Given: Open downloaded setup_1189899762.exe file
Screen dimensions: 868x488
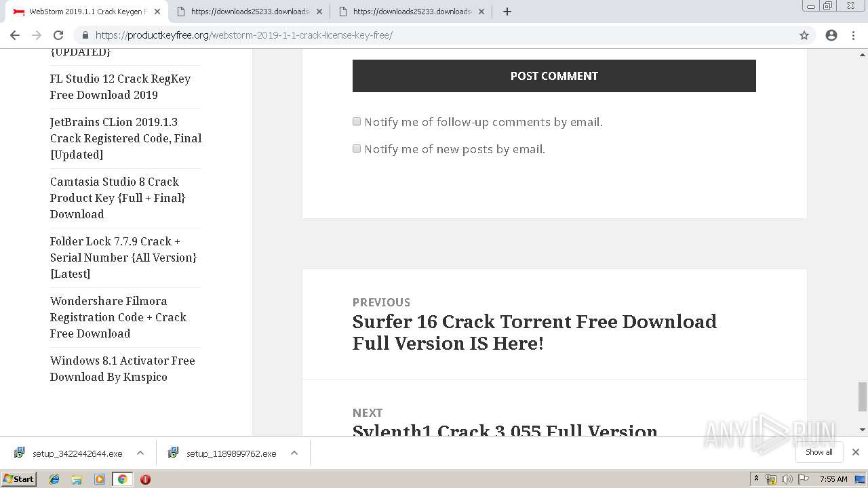Looking at the screenshot, I should (x=223, y=453).
